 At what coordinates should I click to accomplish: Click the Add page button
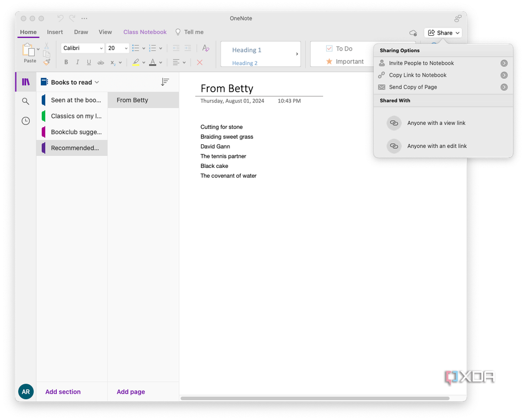click(x=131, y=391)
